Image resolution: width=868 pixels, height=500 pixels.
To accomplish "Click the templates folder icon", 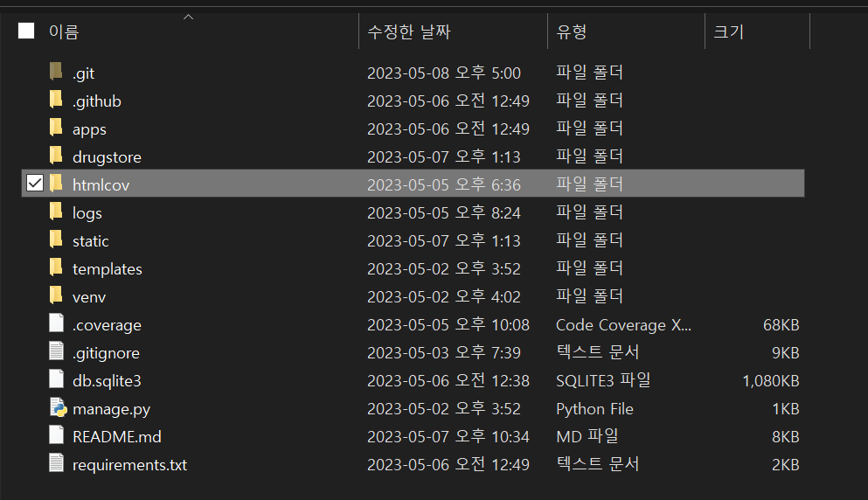I will click(x=56, y=267).
